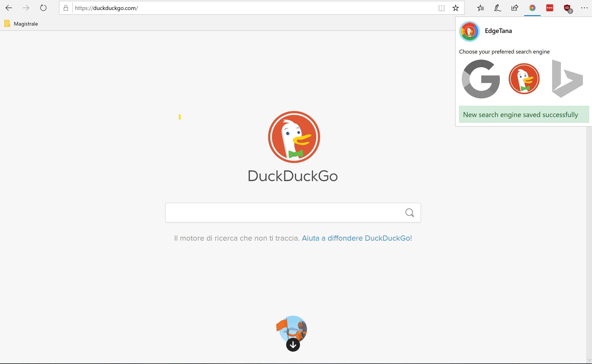Image resolution: width=592 pixels, height=364 pixels.
Task: Open the browser Settings and more menu
Action: (584, 8)
